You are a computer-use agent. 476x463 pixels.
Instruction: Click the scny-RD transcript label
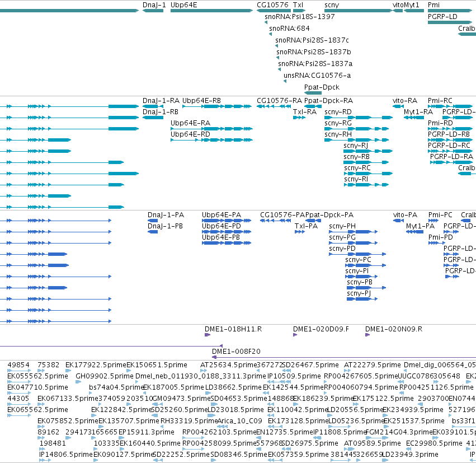(x=338, y=112)
